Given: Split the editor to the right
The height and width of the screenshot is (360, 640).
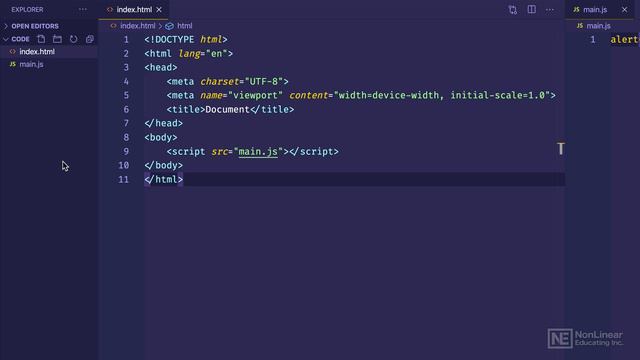Looking at the screenshot, I should point(531,9).
